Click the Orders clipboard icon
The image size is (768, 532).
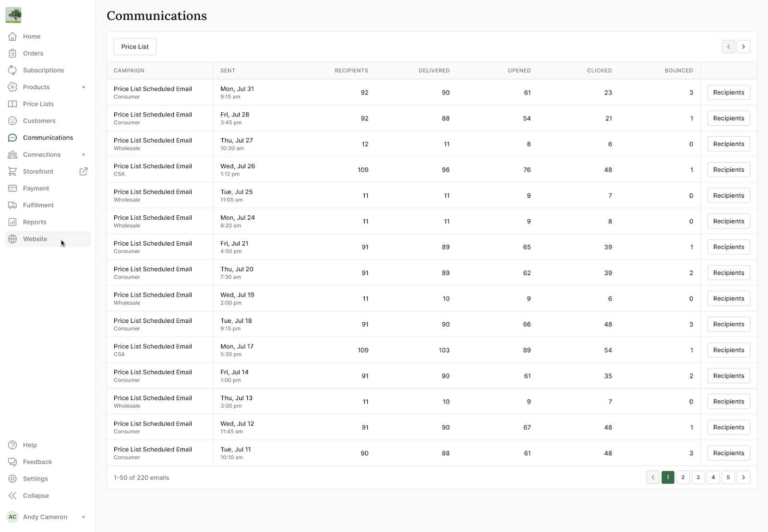coord(12,53)
